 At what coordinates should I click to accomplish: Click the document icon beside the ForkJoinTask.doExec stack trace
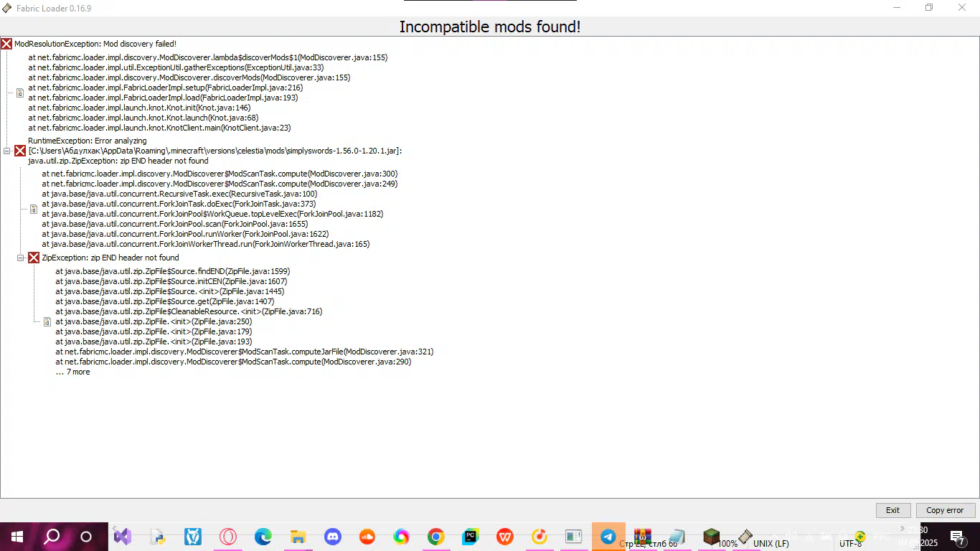point(34,209)
